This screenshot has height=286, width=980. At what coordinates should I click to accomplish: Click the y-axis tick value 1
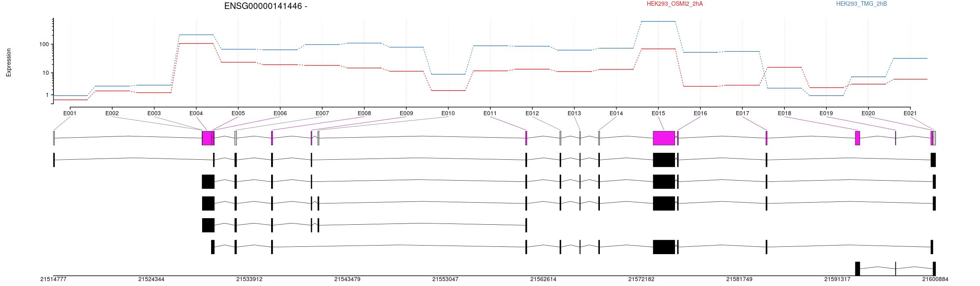pyautogui.click(x=47, y=95)
